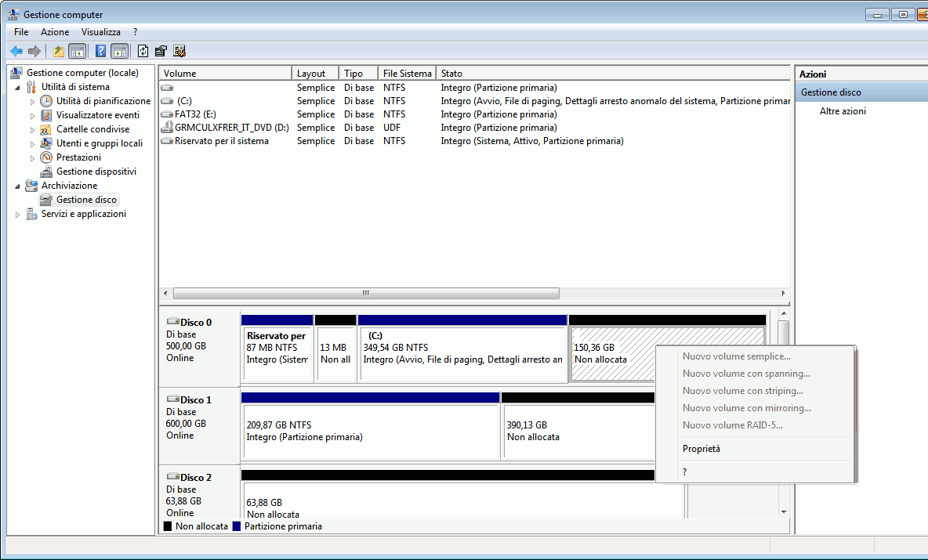Click the horizontal scrollbar thumb of volume list
The height and width of the screenshot is (560, 928).
click(366, 293)
